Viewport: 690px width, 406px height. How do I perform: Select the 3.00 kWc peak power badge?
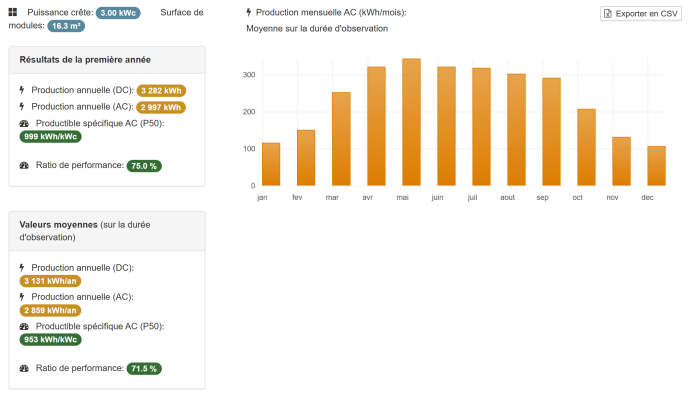(x=120, y=12)
